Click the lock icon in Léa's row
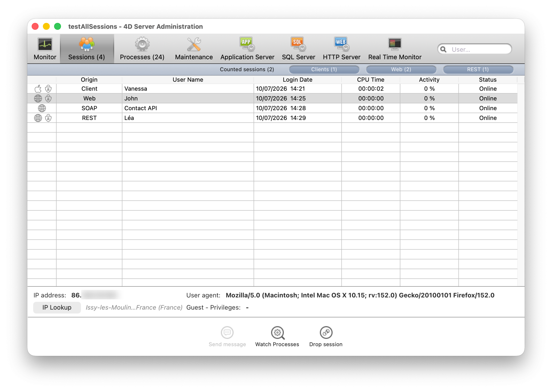 pos(48,118)
